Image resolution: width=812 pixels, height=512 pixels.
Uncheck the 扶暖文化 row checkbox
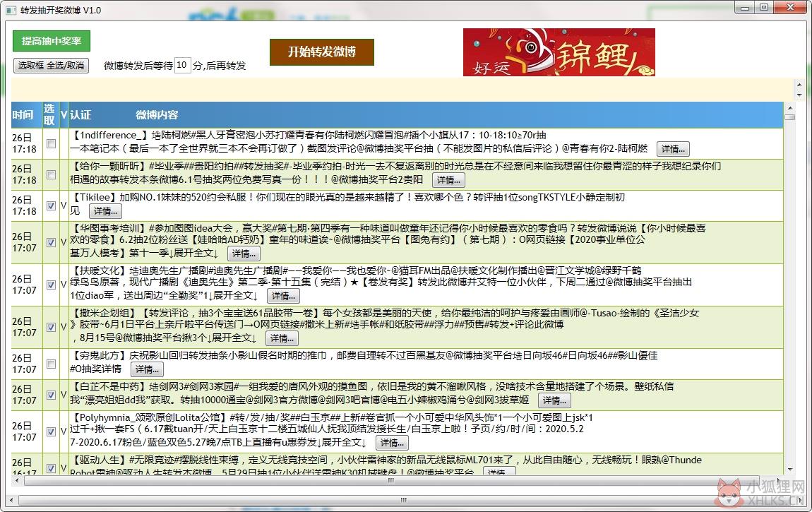pos(51,285)
